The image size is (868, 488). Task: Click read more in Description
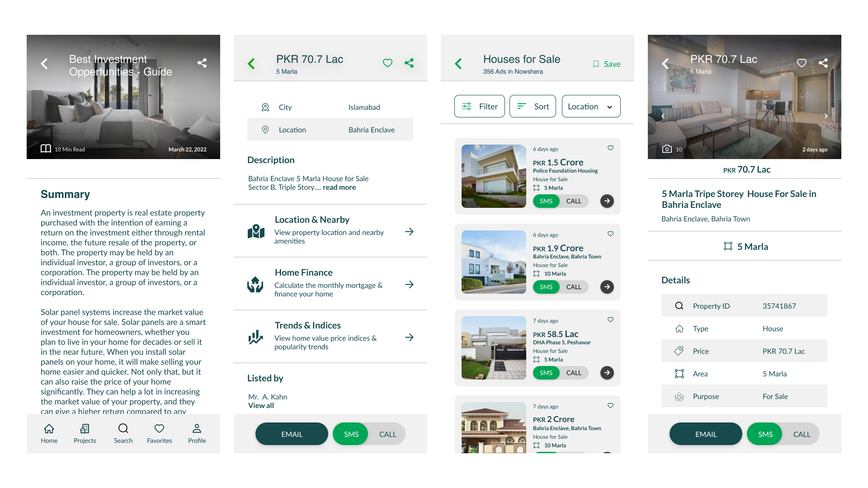click(x=339, y=188)
